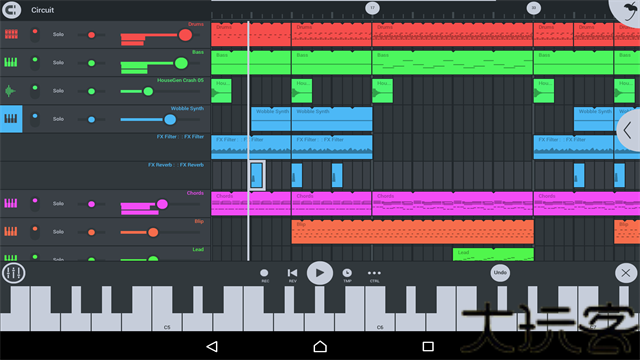The height and width of the screenshot is (360, 640).
Task: Start playback with the Play button
Action: [x=320, y=273]
